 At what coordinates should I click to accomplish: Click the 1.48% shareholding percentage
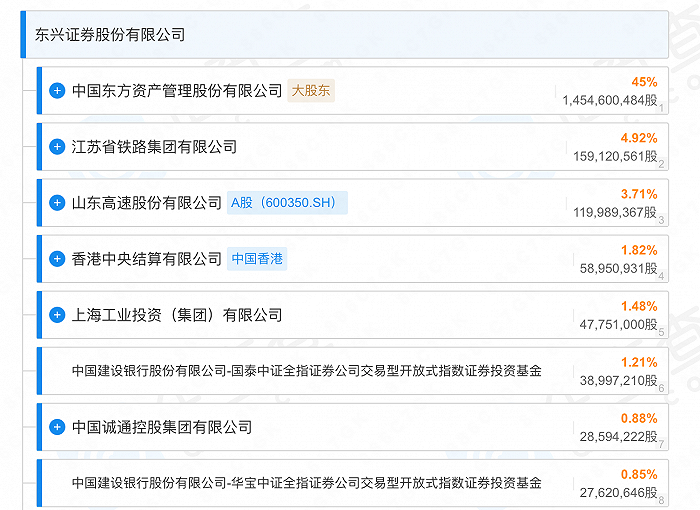click(639, 306)
